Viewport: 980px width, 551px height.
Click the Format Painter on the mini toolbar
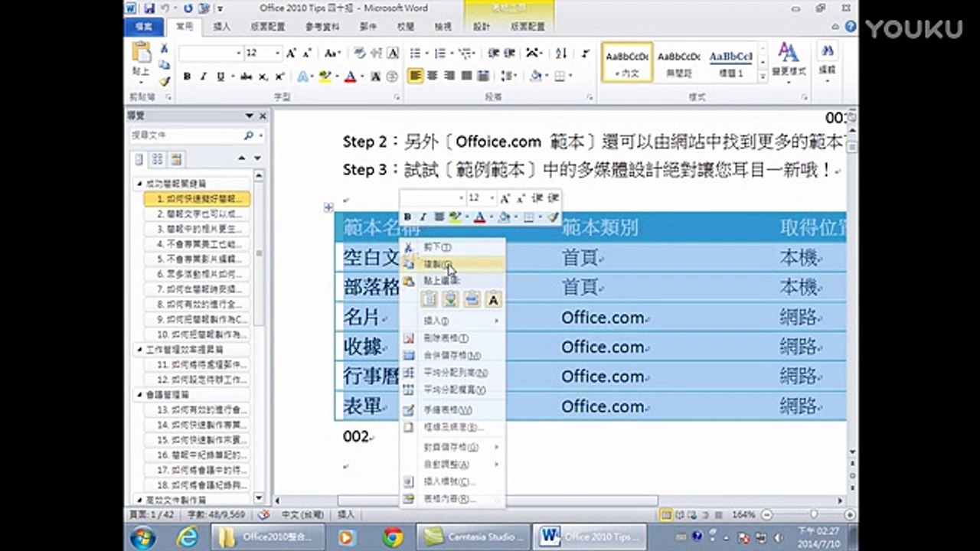[x=553, y=218]
